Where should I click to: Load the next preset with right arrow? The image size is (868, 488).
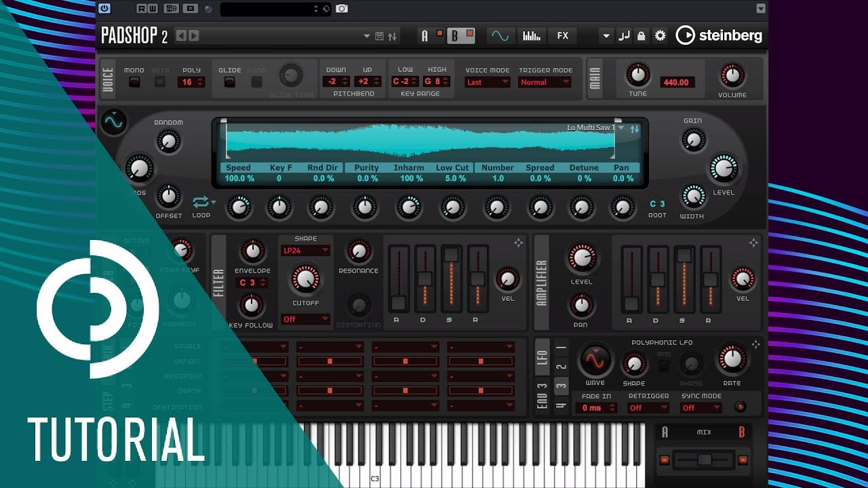(194, 36)
